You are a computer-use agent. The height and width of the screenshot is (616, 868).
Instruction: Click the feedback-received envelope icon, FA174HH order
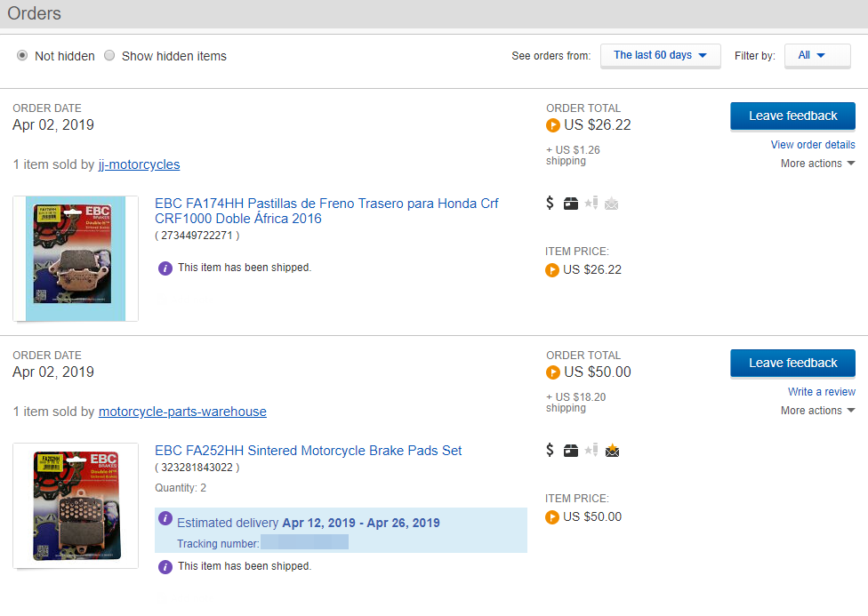tap(612, 204)
